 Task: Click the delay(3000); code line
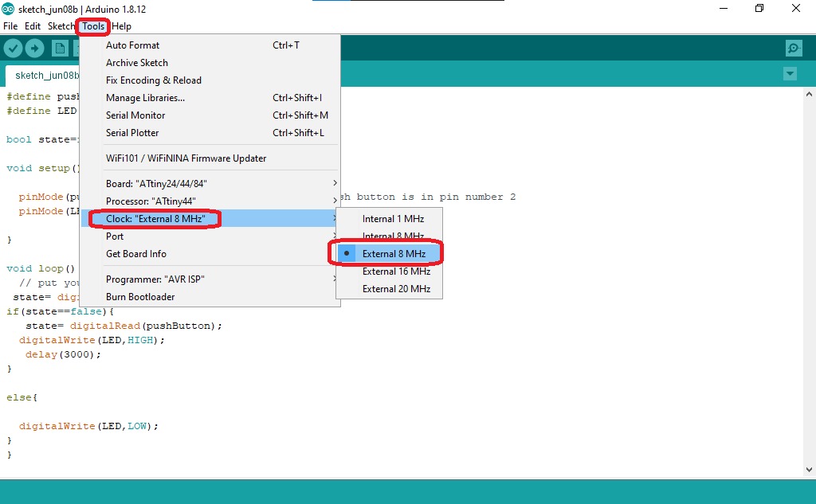(x=63, y=354)
